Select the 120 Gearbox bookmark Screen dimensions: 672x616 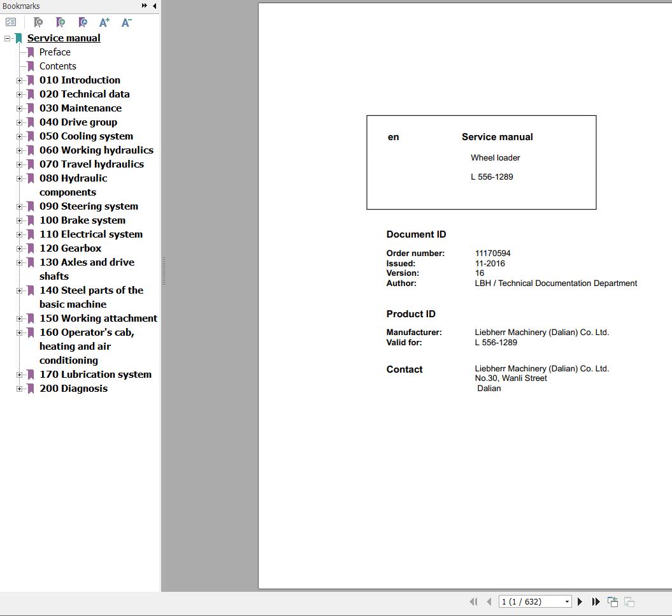coord(70,248)
